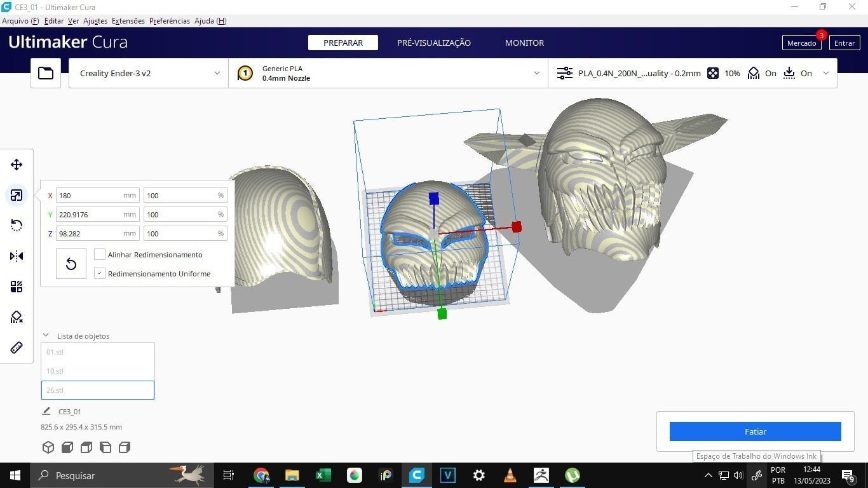The width and height of the screenshot is (868, 488).
Task: Open Editar menu
Action: coord(54,21)
